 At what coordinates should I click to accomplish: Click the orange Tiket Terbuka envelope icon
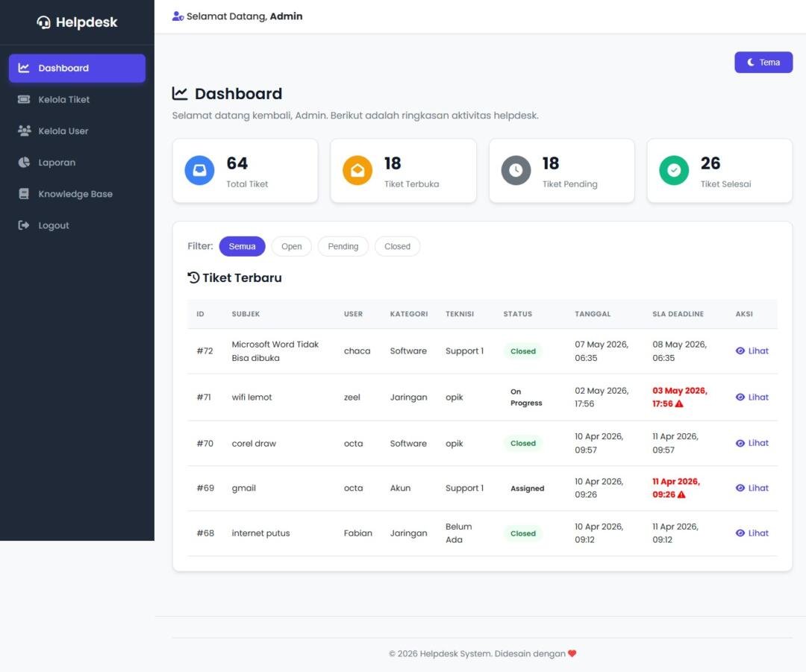pos(357,170)
